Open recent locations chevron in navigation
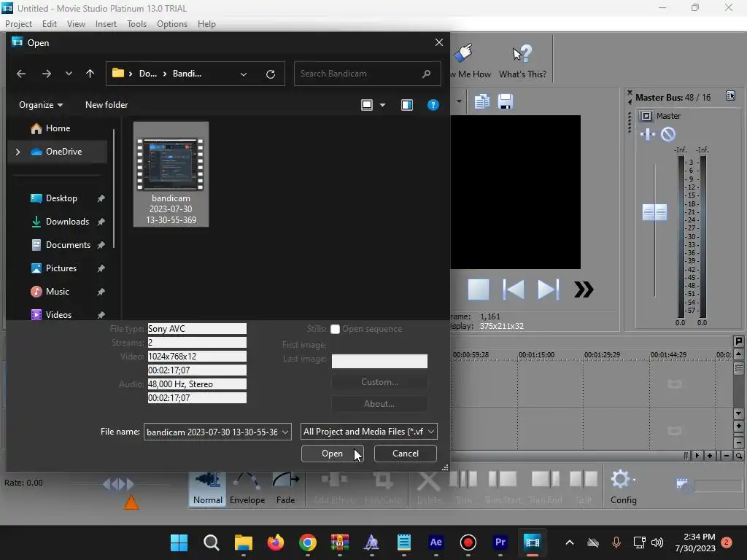The width and height of the screenshot is (747, 560). coord(69,74)
